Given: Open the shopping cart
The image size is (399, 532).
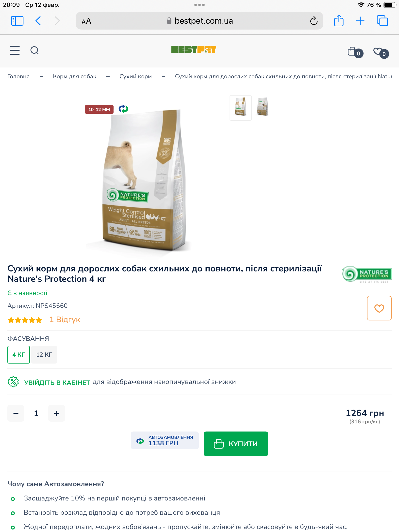Looking at the screenshot, I should point(355,52).
